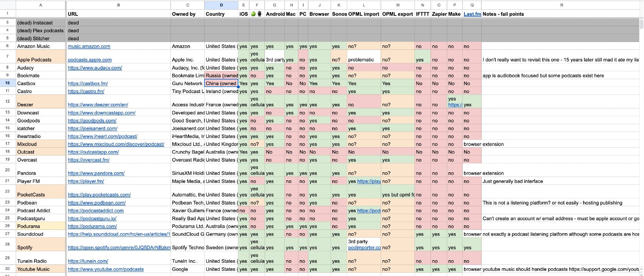Open the https://castro.fm/ link

[86, 91]
